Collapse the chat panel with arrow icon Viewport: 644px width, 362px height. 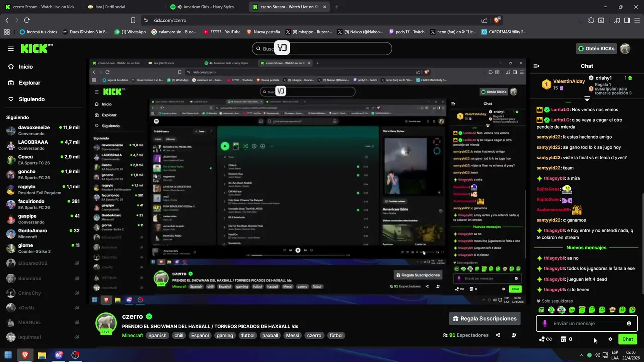[536, 66]
